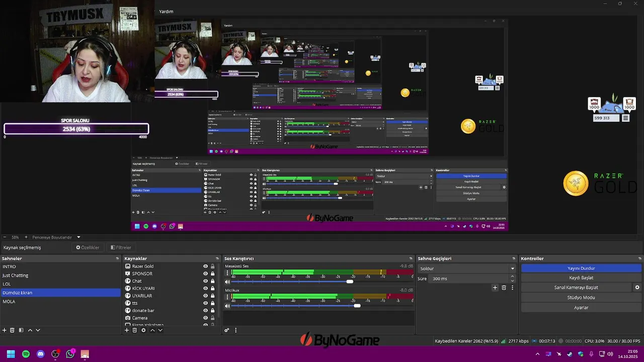The height and width of the screenshot is (362, 644).
Task: Click the Sanal Kamerayı Başlat button
Action: tap(576, 288)
